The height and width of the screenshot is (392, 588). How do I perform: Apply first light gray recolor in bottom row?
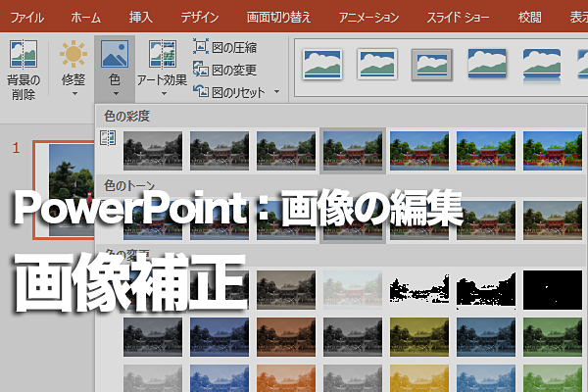click(153, 378)
